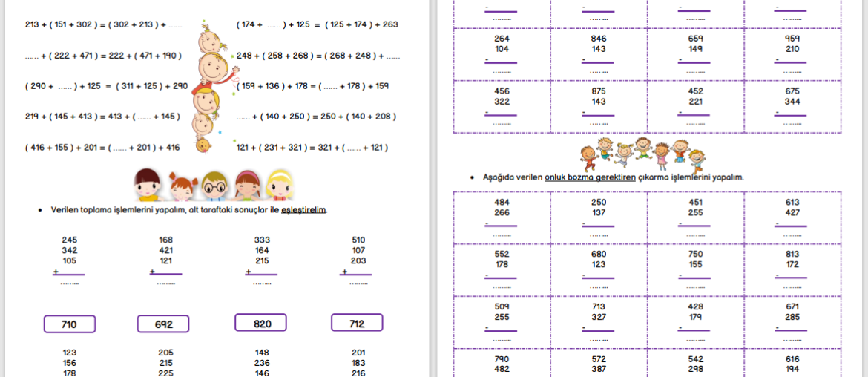The image size is (868, 377).
Task: Click the number 790 above 482
Action: pyautogui.click(x=502, y=358)
